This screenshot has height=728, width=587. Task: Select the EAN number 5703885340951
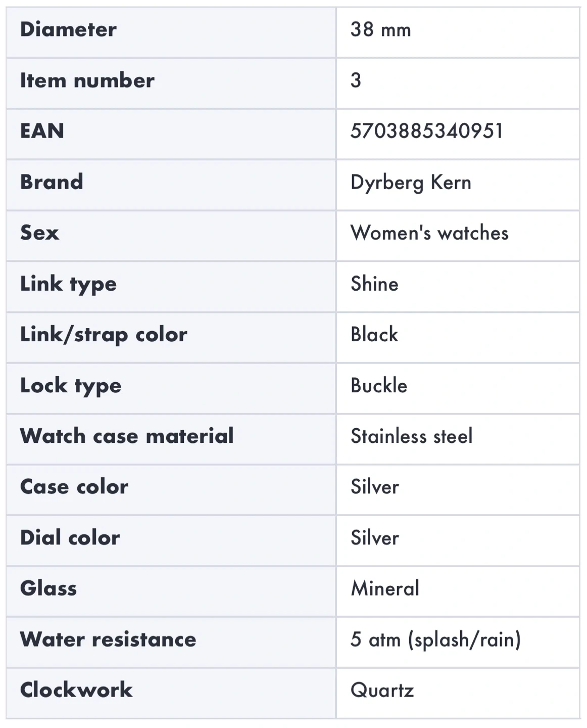tap(426, 131)
